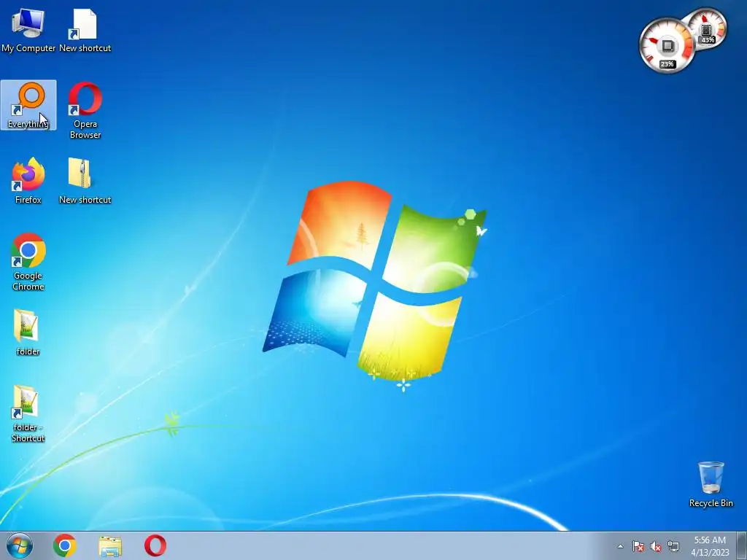747x560 pixels.
Task: Open the Action Center flag icon
Action: 638,546
